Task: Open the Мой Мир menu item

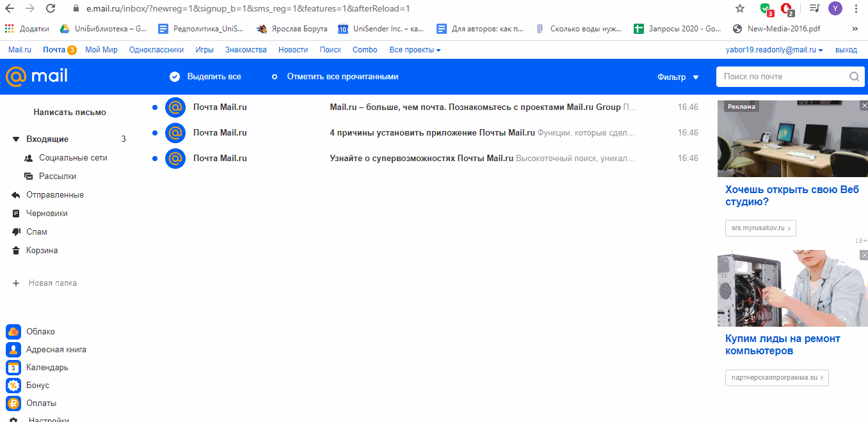Action: coord(101,50)
